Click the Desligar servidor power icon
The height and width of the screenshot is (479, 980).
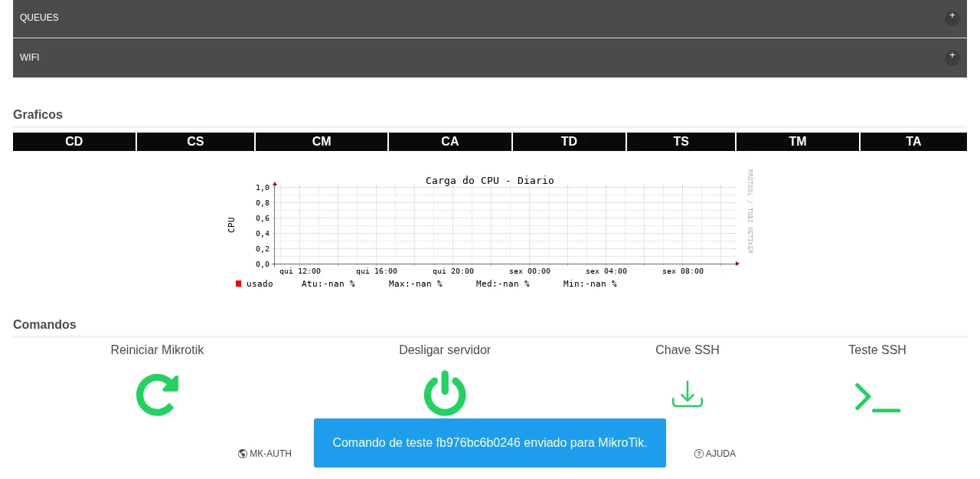[x=445, y=394]
